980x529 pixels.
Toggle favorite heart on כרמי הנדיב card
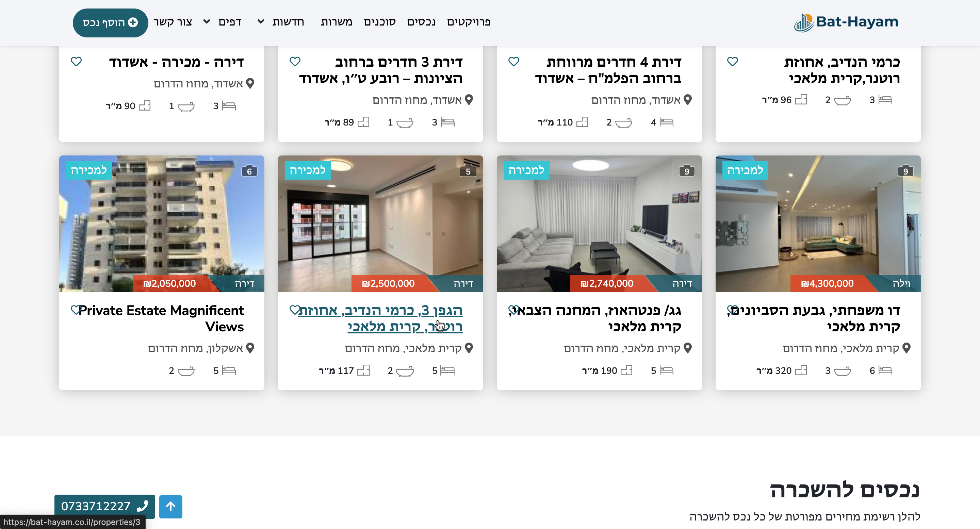(x=732, y=61)
